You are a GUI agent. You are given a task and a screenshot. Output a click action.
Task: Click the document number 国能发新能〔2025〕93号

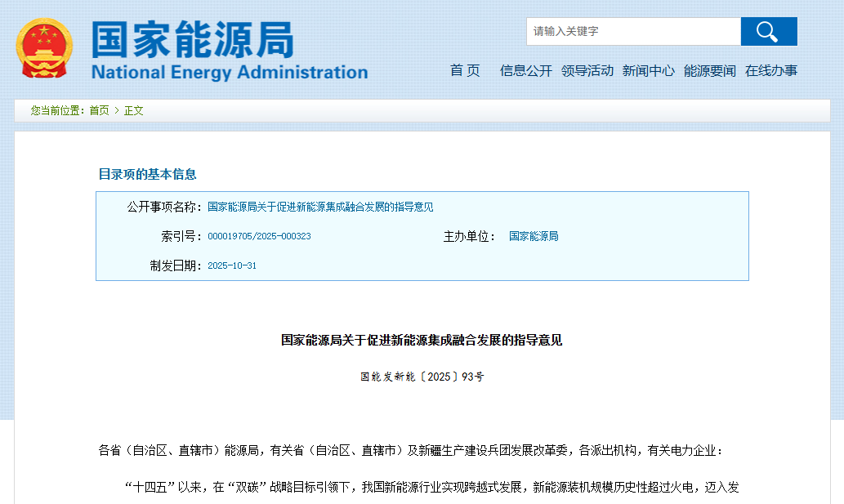pos(422,377)
